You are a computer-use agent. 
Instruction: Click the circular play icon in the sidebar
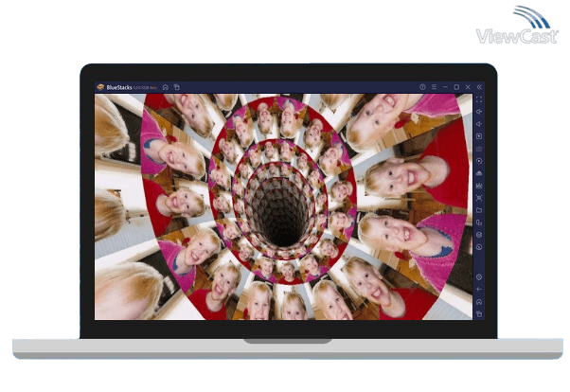pyautogui.click(x=479, y=161)
